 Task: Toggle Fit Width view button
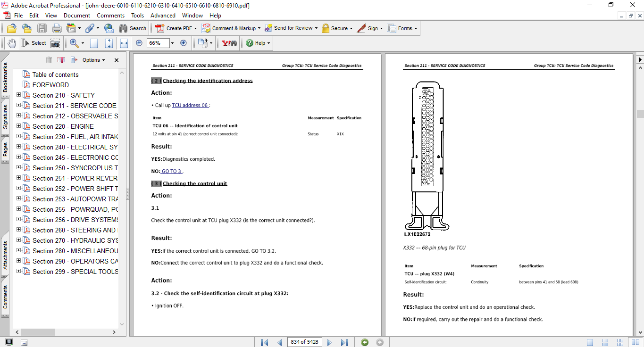124,43
